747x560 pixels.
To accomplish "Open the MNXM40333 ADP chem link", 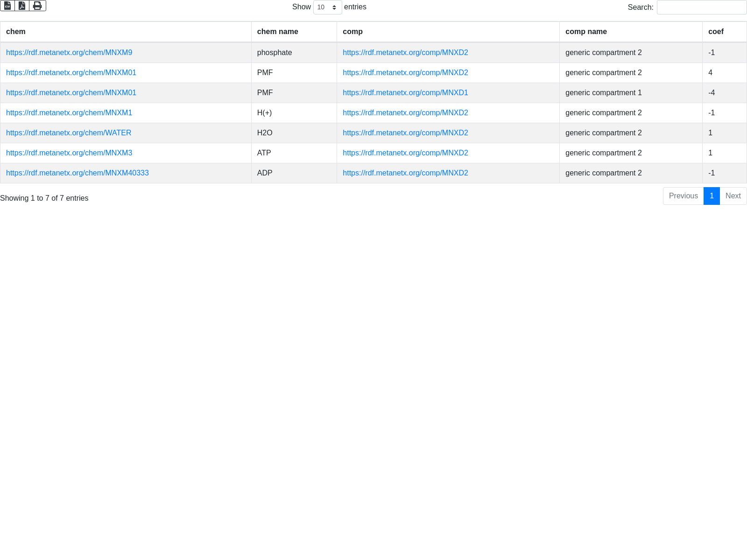I will (78, 173).
